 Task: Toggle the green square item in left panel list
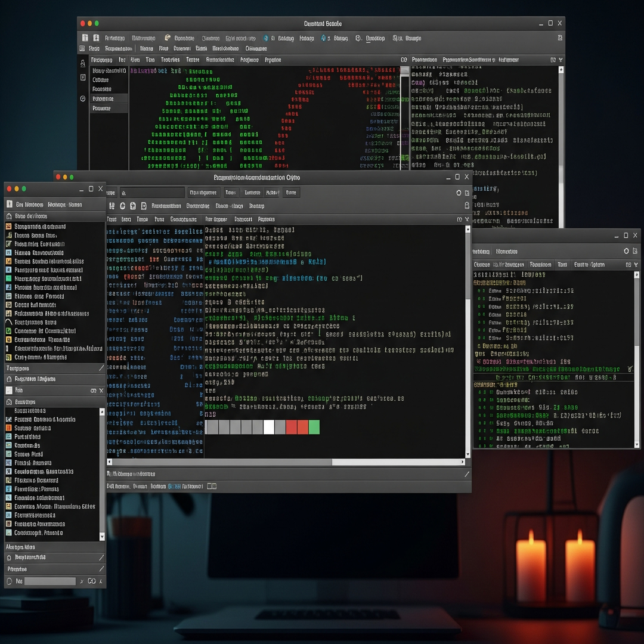coord(9,278)
